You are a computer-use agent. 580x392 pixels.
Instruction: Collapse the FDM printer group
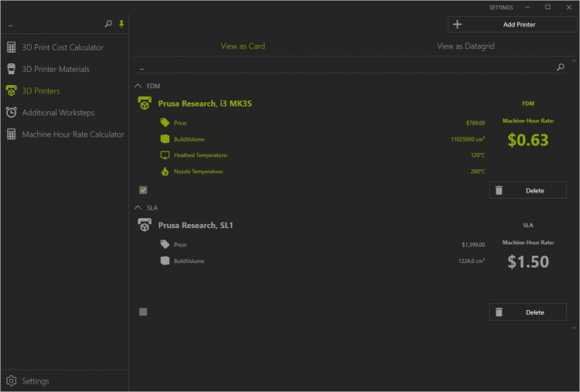pyautogui.click(x=138, y=86)
